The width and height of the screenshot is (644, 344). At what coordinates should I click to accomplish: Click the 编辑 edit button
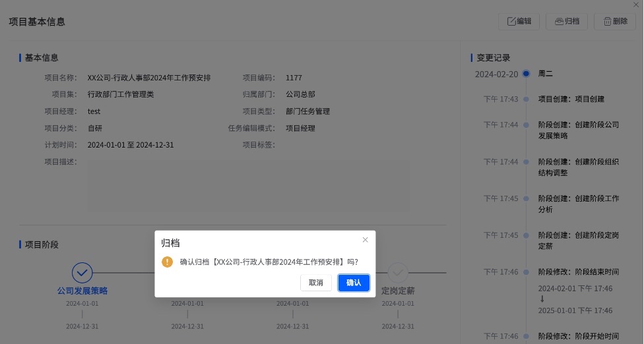(519, 21)
